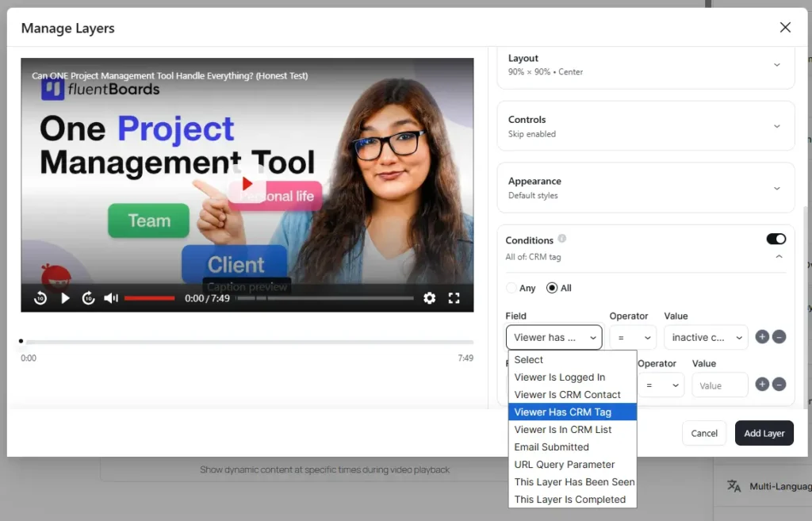
Task: Expand the Appearance section
Action: [645, 188]
